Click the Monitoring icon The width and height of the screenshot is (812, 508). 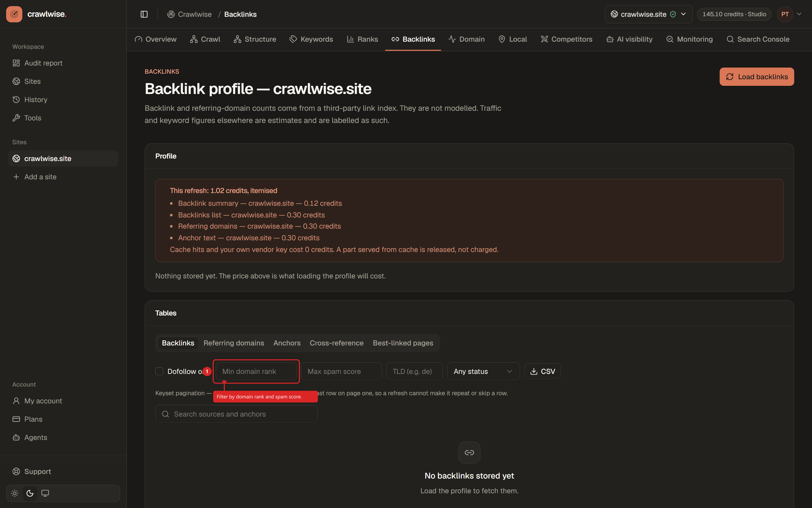(x=670, y=39)
